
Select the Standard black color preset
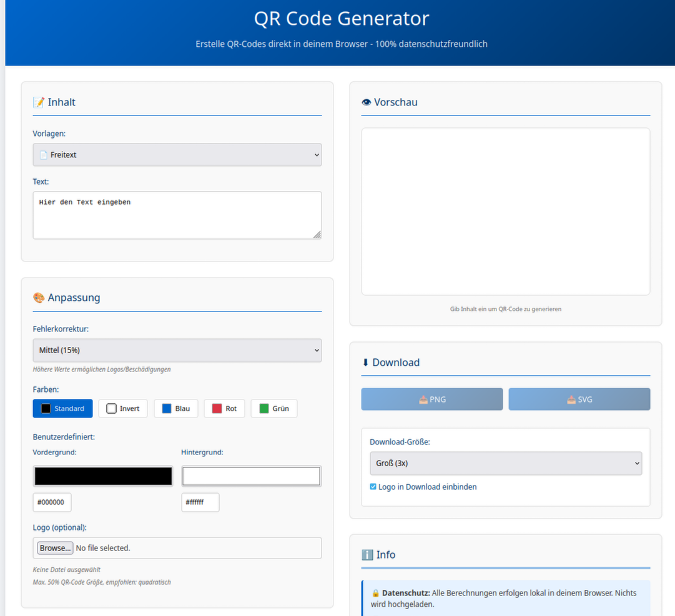point(62,409)
